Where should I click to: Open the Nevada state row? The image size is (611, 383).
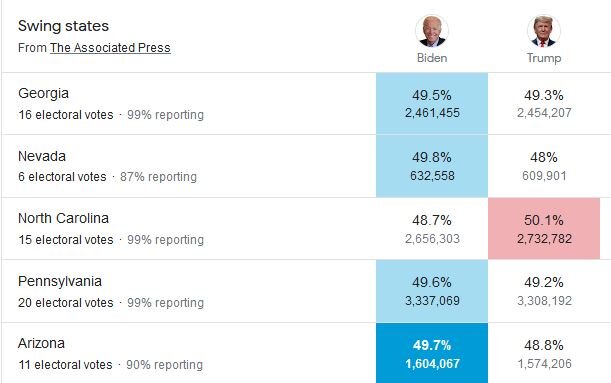[x=306, y=166]
